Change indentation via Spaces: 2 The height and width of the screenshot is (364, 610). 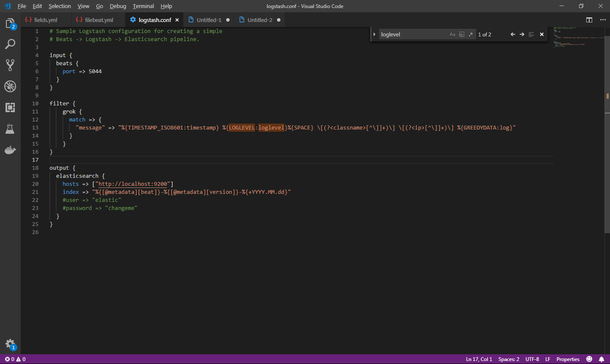509,359
